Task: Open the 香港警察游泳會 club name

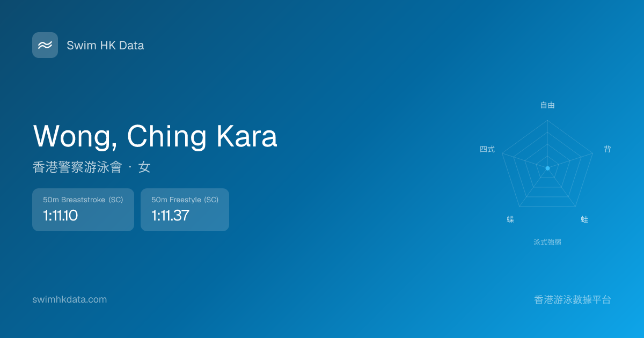Action: (x=77, y=167)
